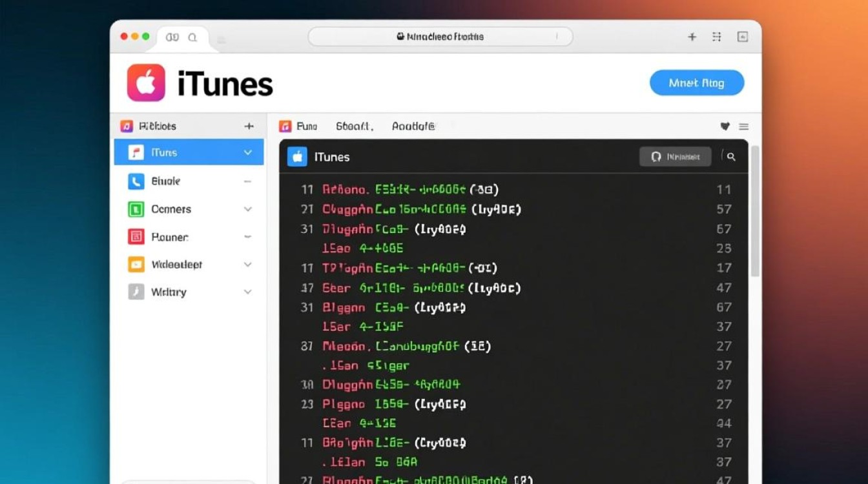Select the highlighted iTunes item in the sidebar
This screenshot has width=868, height=484.
pos(189,152)
